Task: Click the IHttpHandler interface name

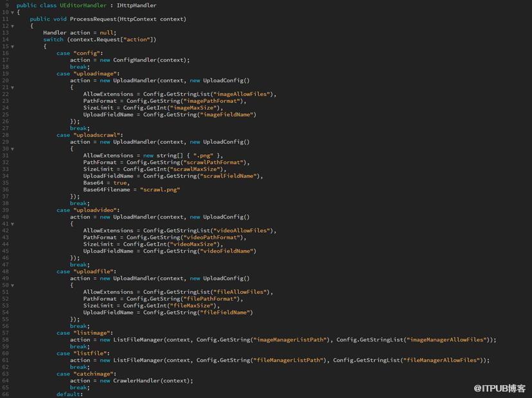Action: 136,5
